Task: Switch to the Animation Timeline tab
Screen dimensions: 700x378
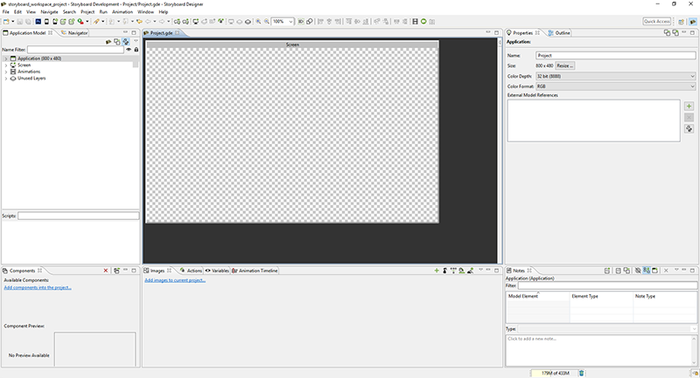Action: tap(255, 270)
